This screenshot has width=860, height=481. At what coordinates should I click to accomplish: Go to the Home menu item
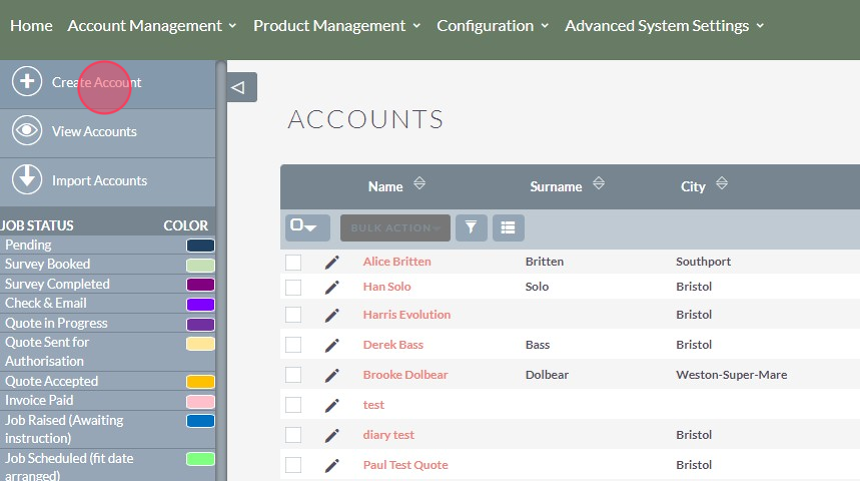point(31,26)
